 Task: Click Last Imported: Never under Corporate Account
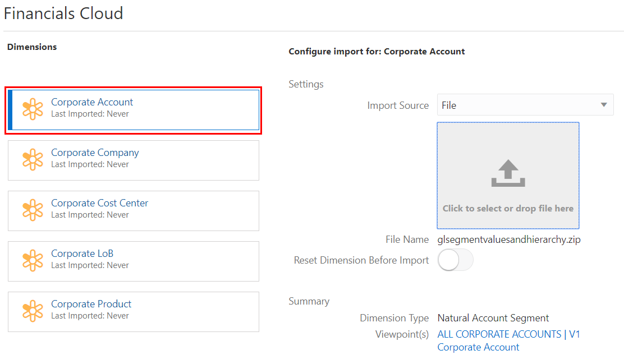click(90, 114)
